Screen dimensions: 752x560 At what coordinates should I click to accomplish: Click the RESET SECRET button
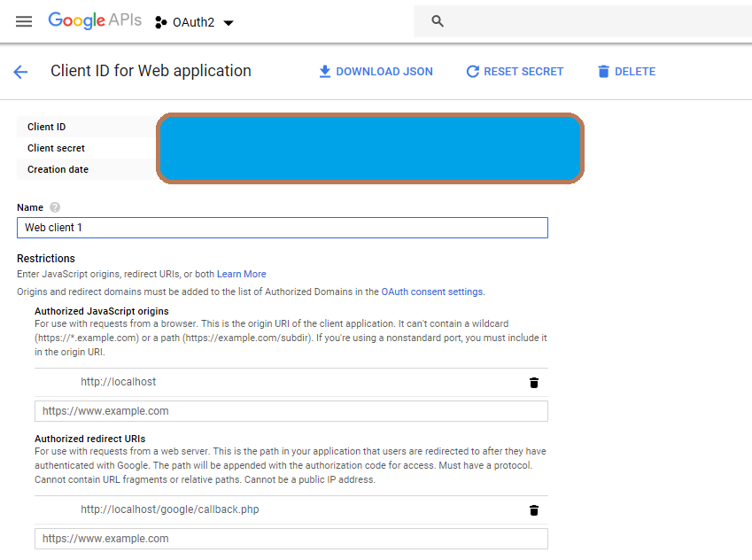pyautogui.click(x=515, y=72)
